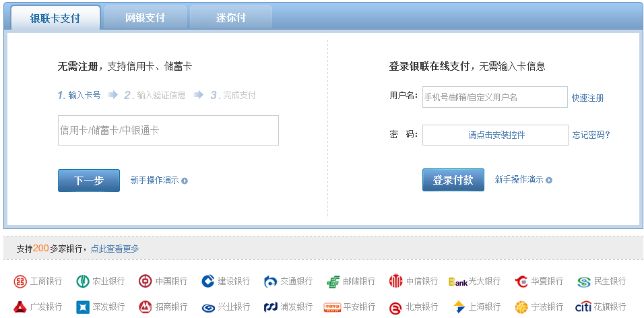
Task: Click the 华夏银行 logo icon
Action: click(521, 282)
